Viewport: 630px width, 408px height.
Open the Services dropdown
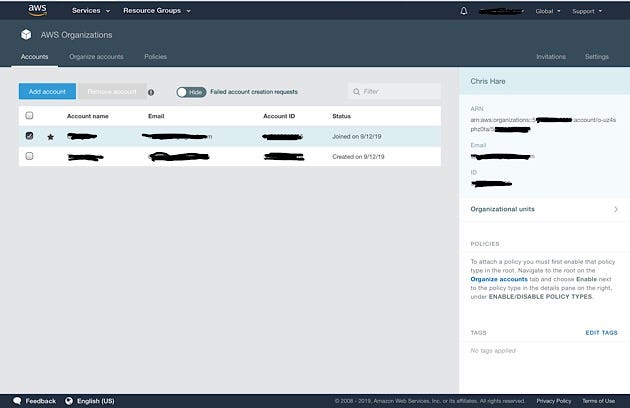(91, 11)
